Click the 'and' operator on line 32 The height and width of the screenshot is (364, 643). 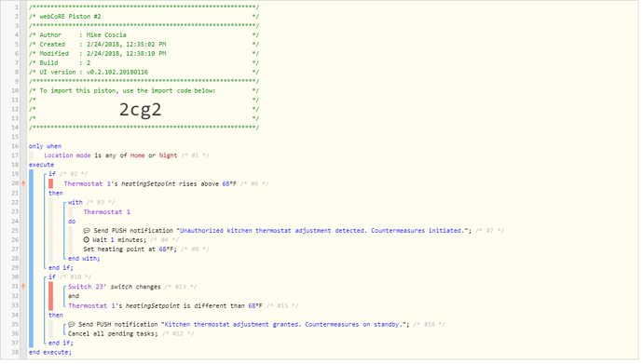pos(74,296)
